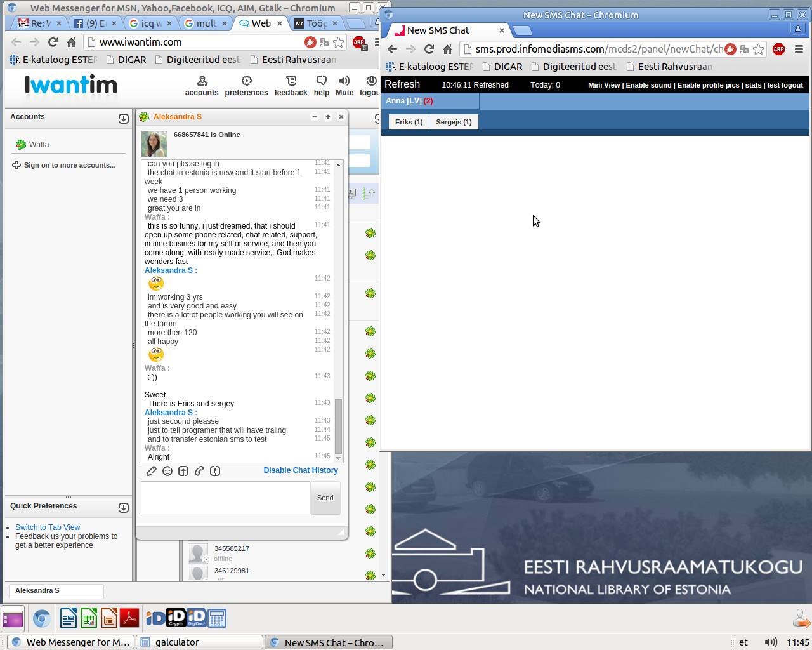Switch to the Facebook (9) tab
812x650 pixels.
[x=96, y=23]
